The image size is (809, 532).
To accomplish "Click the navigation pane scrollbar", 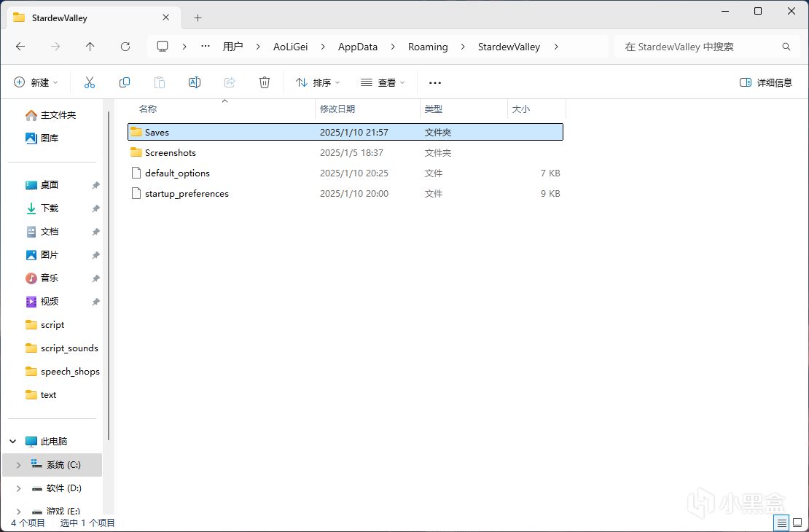I will (109, 275).
